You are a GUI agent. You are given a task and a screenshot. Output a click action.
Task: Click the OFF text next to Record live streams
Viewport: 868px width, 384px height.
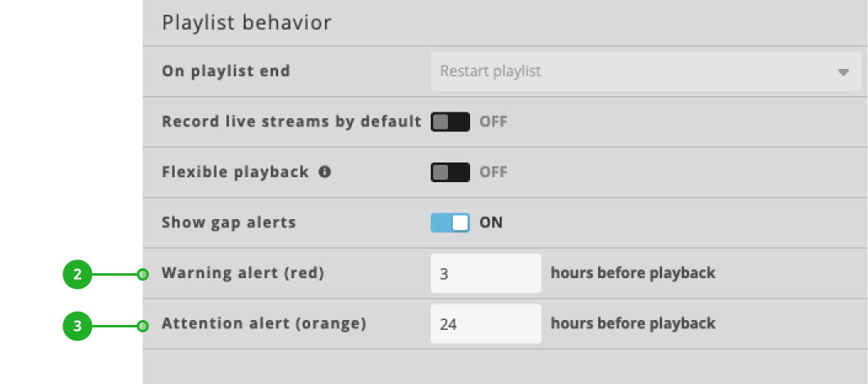494,122
